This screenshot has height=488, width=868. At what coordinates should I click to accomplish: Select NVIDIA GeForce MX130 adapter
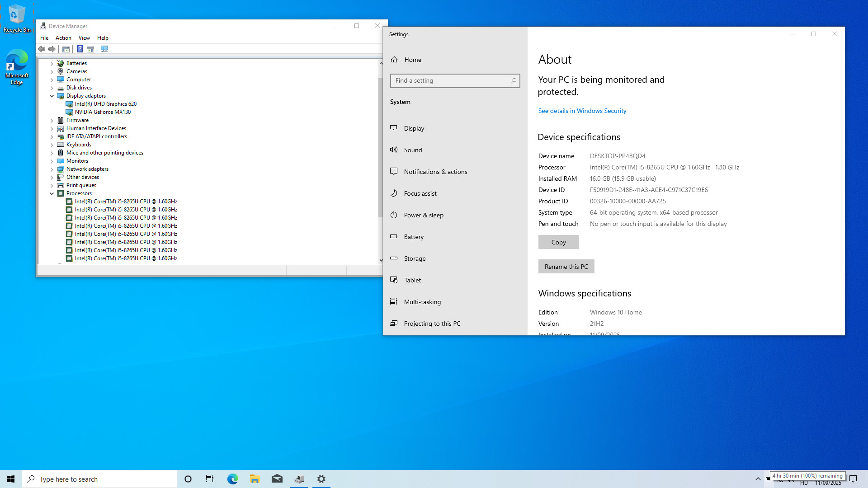click(103, 112)
